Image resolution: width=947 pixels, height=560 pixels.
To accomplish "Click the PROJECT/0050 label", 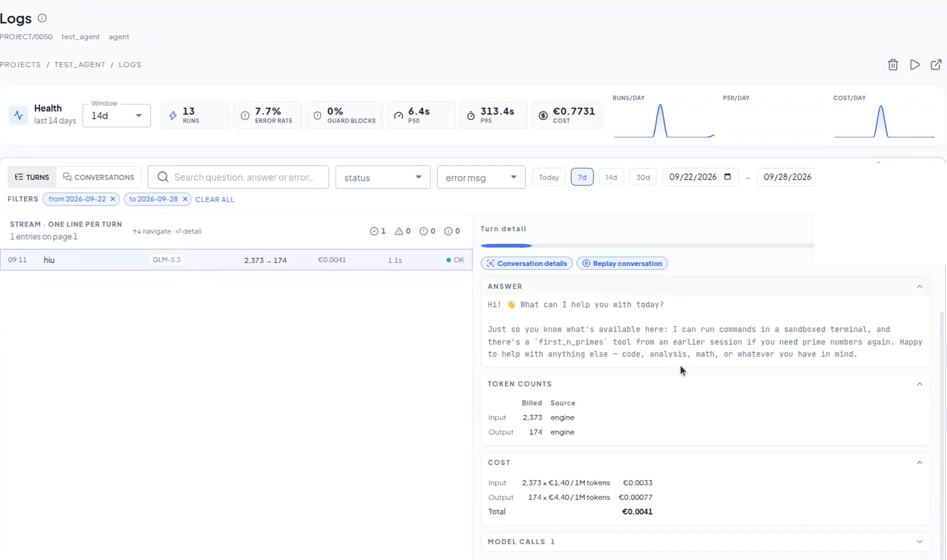I will point(26,37).
